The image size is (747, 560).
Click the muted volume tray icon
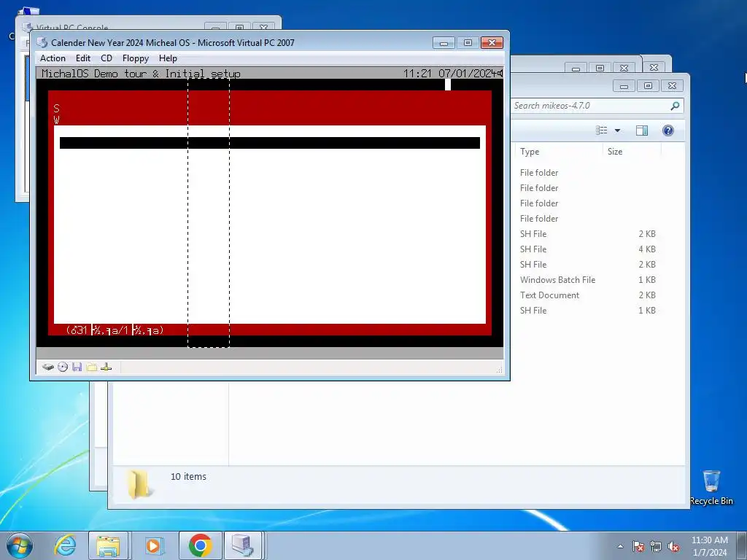click(x=673, y=546)
